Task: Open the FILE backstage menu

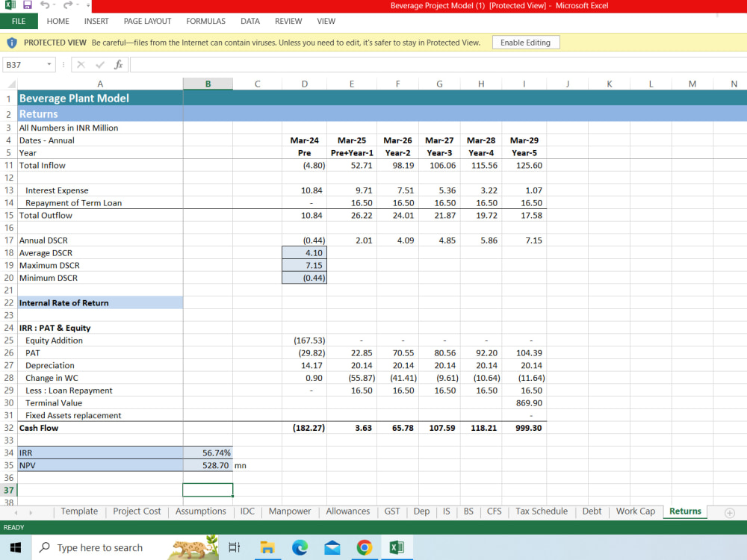Action: [x=19, y=21]
